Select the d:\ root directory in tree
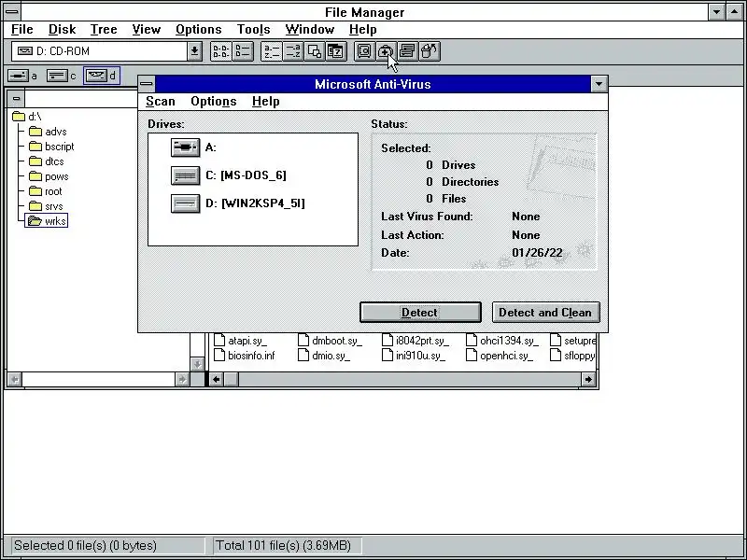The width and height of the screenshot is (747, 560). click(27, 117)
